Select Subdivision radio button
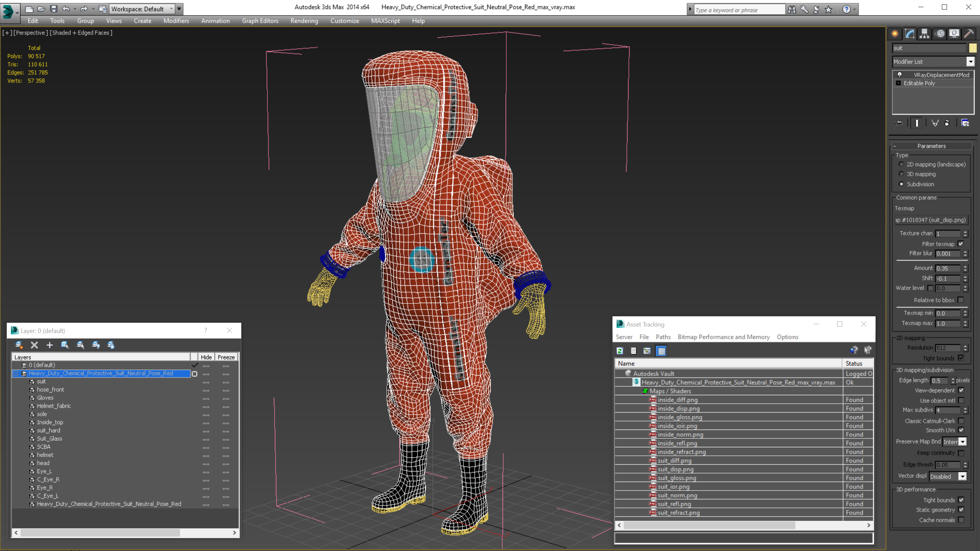Image resolution: width=980 pixels, height=551 pixels. (901, 184)
